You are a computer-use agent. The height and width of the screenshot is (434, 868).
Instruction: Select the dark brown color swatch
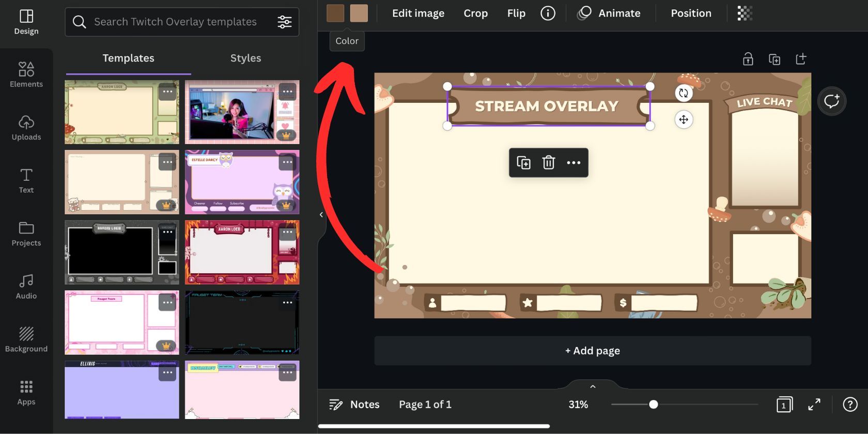(x=335, y=13)
